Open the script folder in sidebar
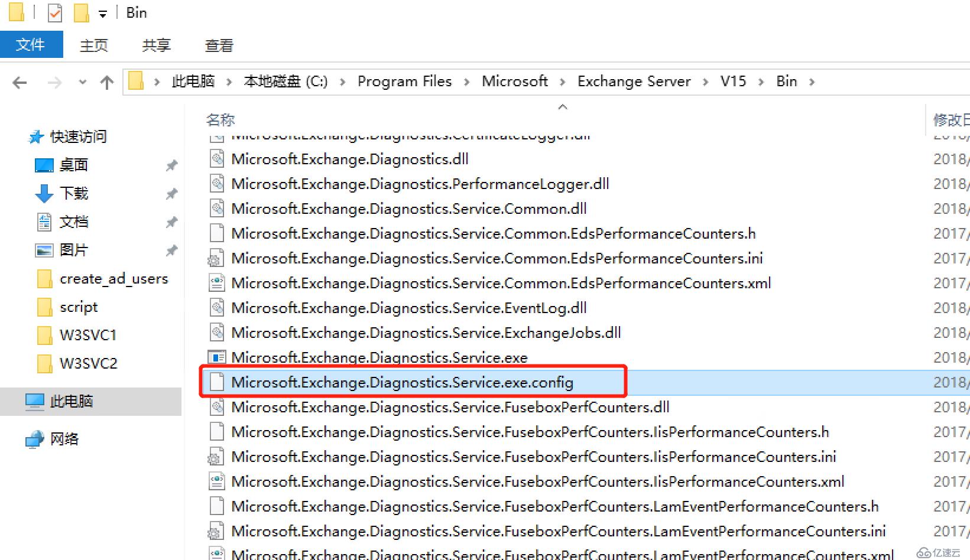Screen dimensions: 970x560 tap(78, 307)
